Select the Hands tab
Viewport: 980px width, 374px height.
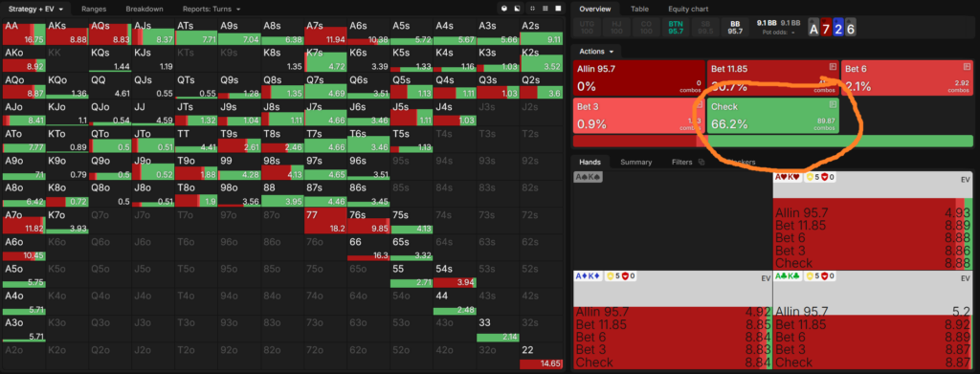coord(590,163)
